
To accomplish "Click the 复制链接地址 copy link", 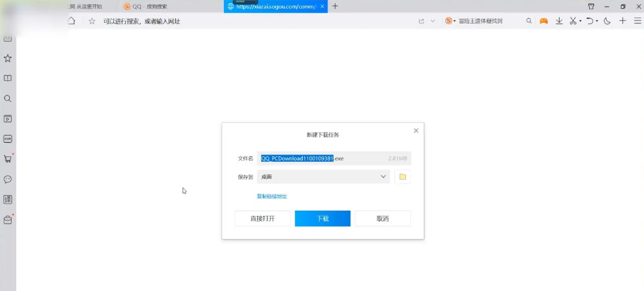I will 271,196.
